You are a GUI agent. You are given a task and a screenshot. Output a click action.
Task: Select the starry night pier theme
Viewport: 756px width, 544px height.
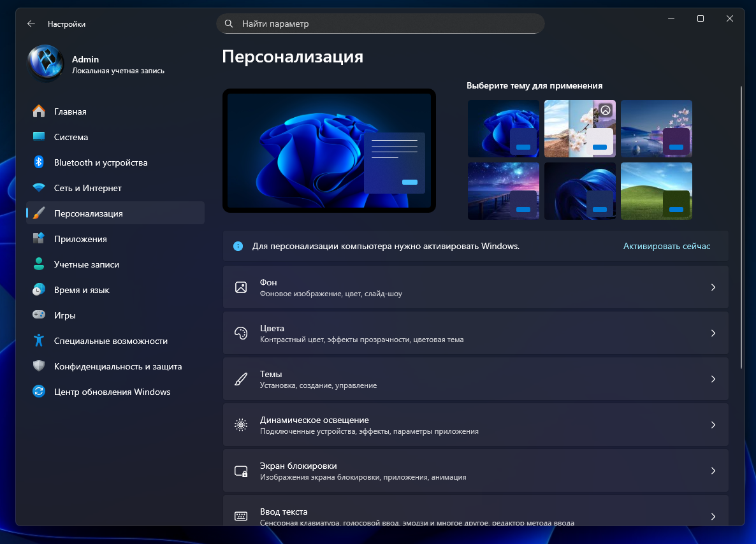504,191
